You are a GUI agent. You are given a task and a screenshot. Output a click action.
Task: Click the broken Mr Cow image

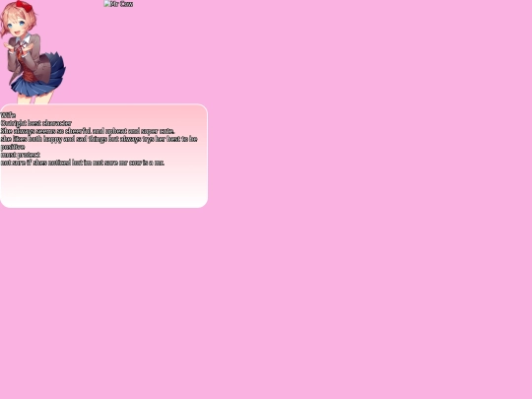click(x=118, y=4)
